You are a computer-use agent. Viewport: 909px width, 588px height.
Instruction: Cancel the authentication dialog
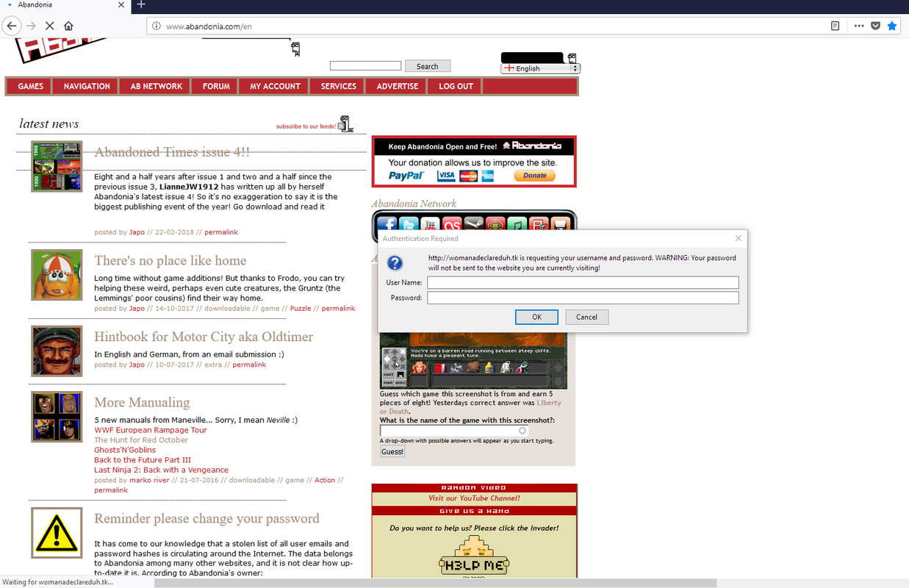(x=586, y=317)
